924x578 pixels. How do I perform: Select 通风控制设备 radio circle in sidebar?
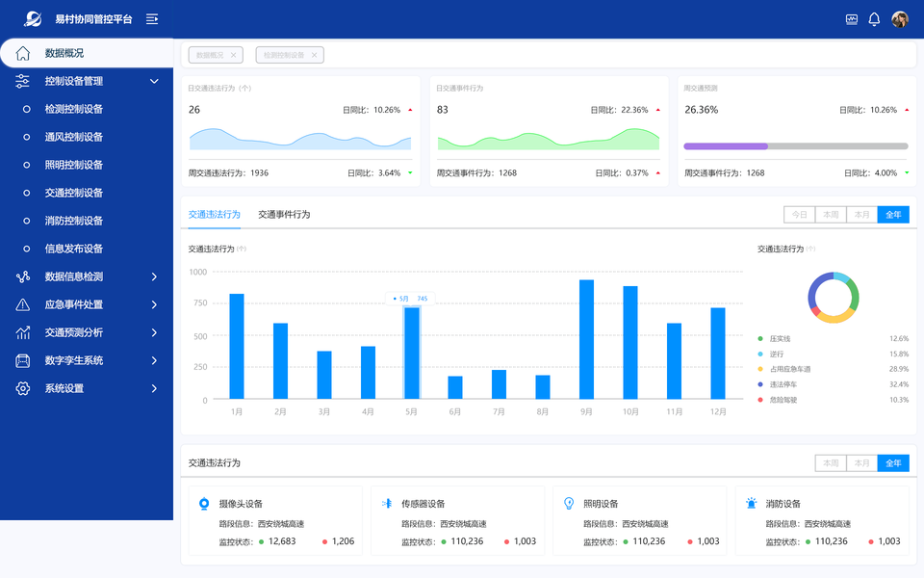26,137
